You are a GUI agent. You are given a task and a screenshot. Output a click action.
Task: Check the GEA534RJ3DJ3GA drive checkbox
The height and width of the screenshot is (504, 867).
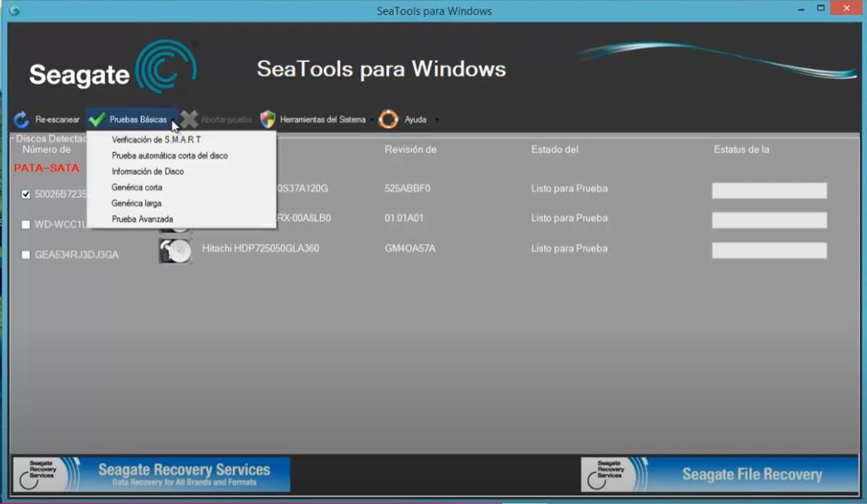(26, 255)
